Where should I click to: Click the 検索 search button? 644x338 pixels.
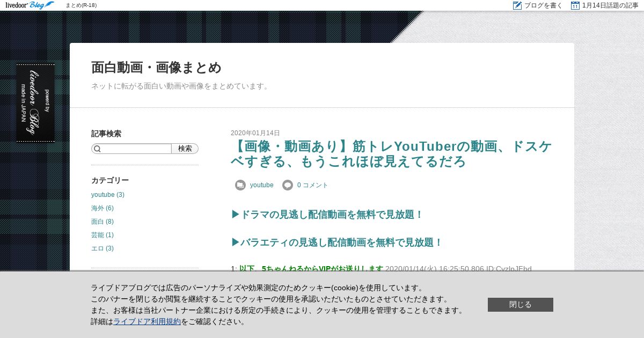(185, 149)
